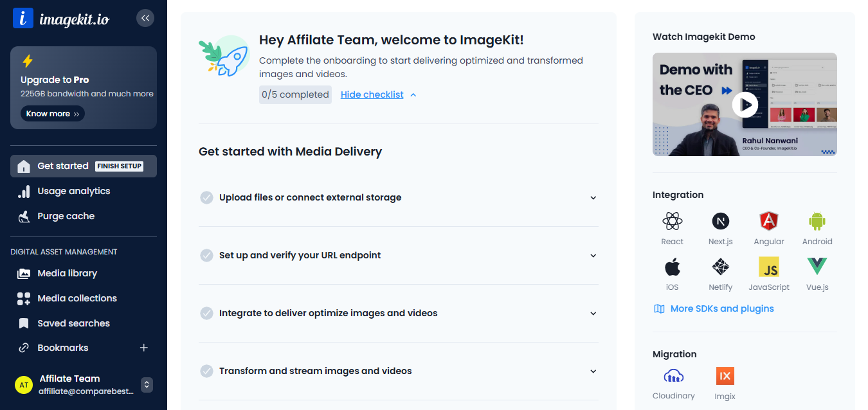The width and height of the screenshot is (868, 410).
Task: Click the affiliate@comparebest email text
Action: pyautogui.click(x=86, y=391)
